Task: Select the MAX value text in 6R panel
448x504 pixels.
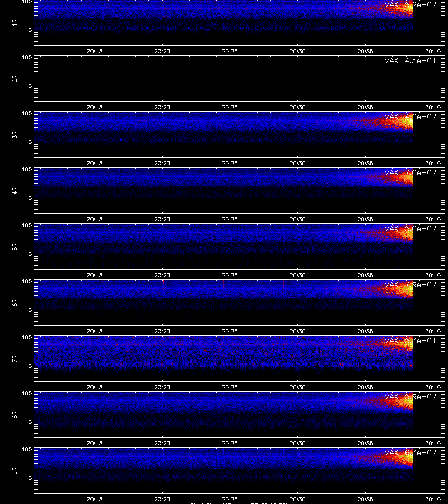Action: coord(410,285)
